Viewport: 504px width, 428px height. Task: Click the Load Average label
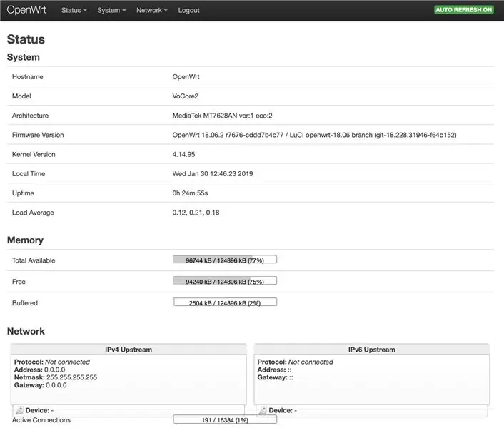click(x=33, y=213)
